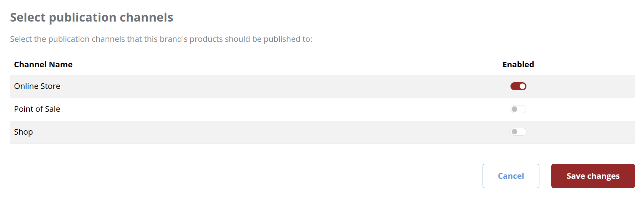Click the Enabled column header
Image resolution: width=644 pixels, height=197 pixels.
[x=518, y=65]
